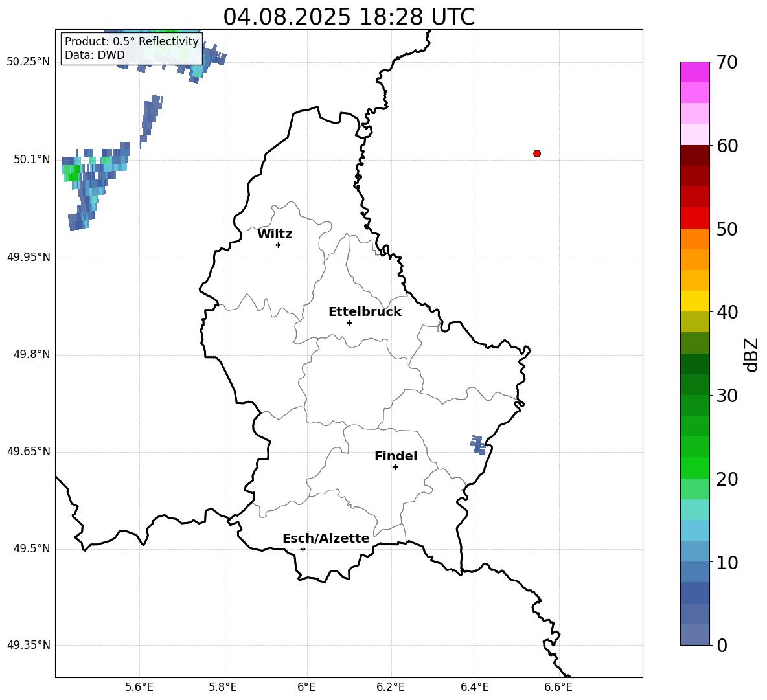The width and height of the screenshot is (767, 700).
Task: Click the 40 value on the colorbar
Action: (x=726, y=312)
